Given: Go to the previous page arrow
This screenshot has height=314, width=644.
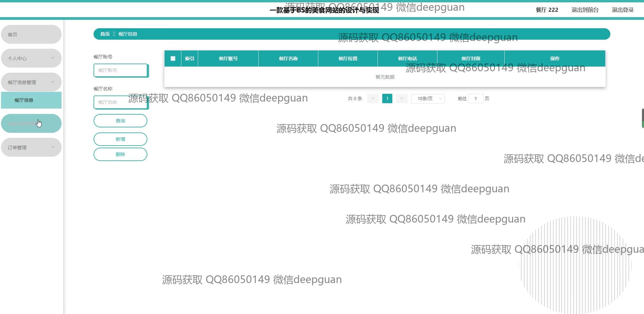Looking at the screenshot, I should click(373, 99).
